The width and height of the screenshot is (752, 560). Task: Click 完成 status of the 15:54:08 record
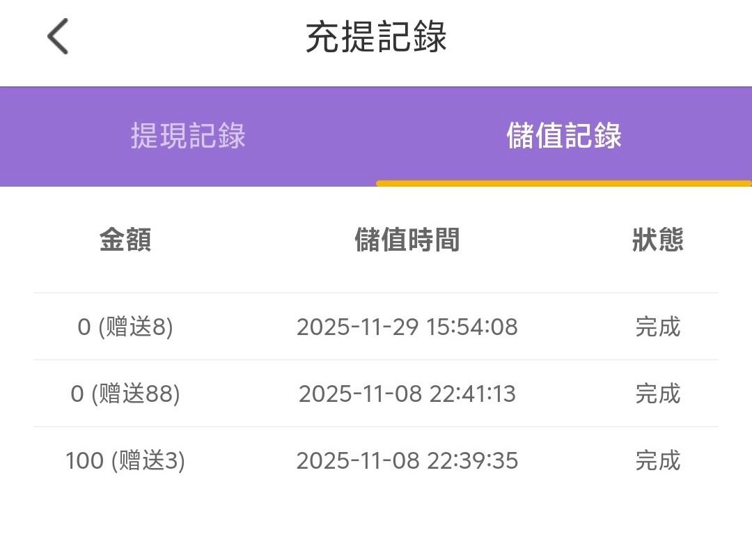pos(657,327)
